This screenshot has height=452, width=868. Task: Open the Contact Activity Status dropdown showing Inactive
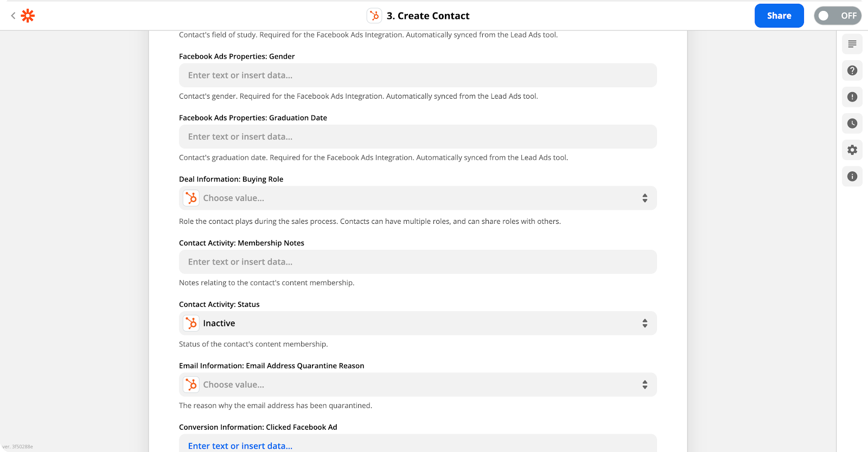[418, 324]
